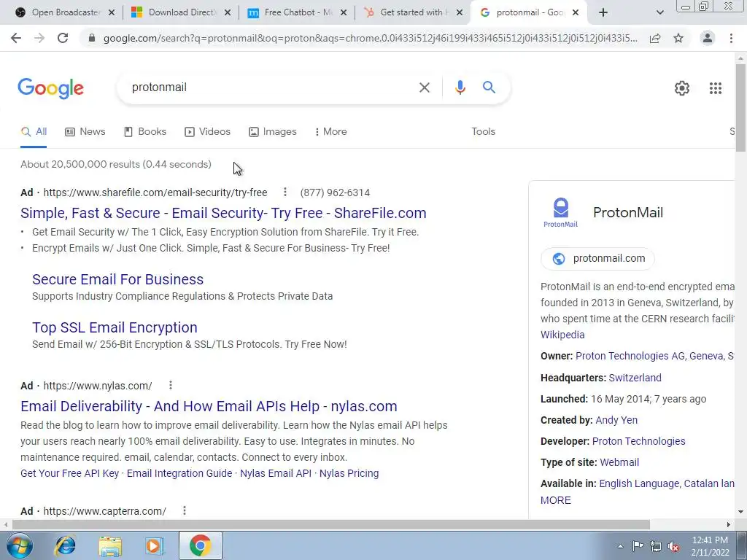Click into the protonmail search input field

point(271,87)
